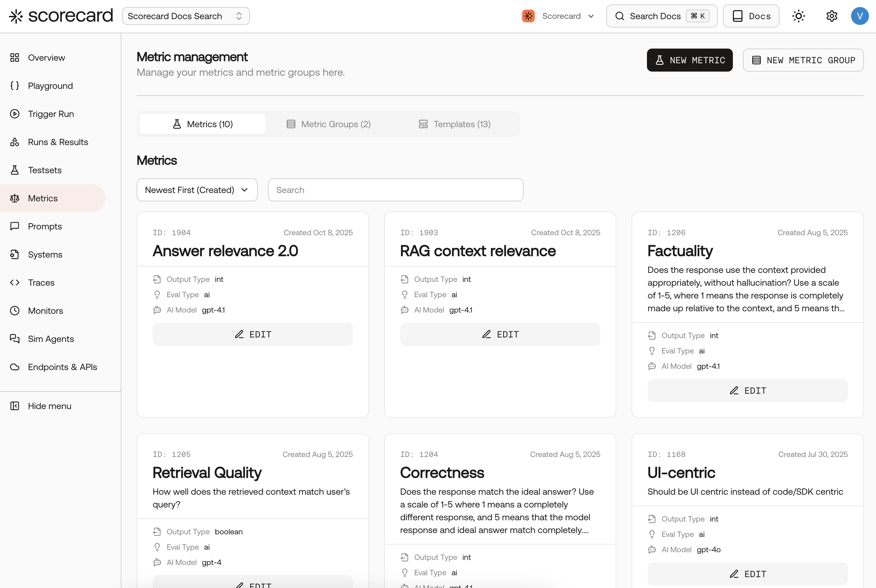Click the Systems file-cog icon

[x=15, y=254]
